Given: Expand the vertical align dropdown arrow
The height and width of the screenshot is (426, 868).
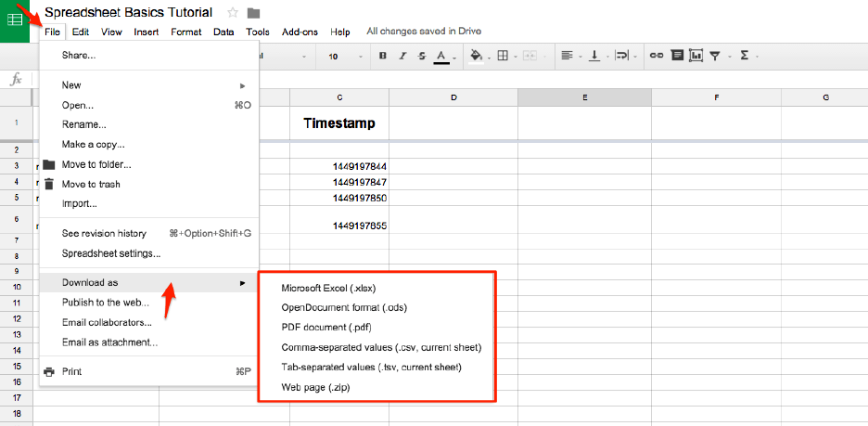Looking at the screenshot, I should [x=607, y=57].
